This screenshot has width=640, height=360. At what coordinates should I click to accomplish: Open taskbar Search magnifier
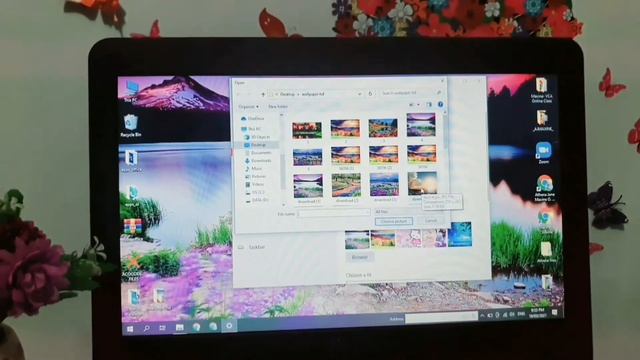click(x=146, y=328)
